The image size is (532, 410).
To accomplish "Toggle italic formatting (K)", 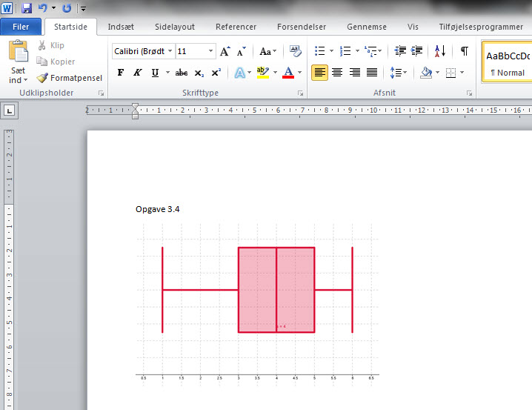I will (137, 73).
